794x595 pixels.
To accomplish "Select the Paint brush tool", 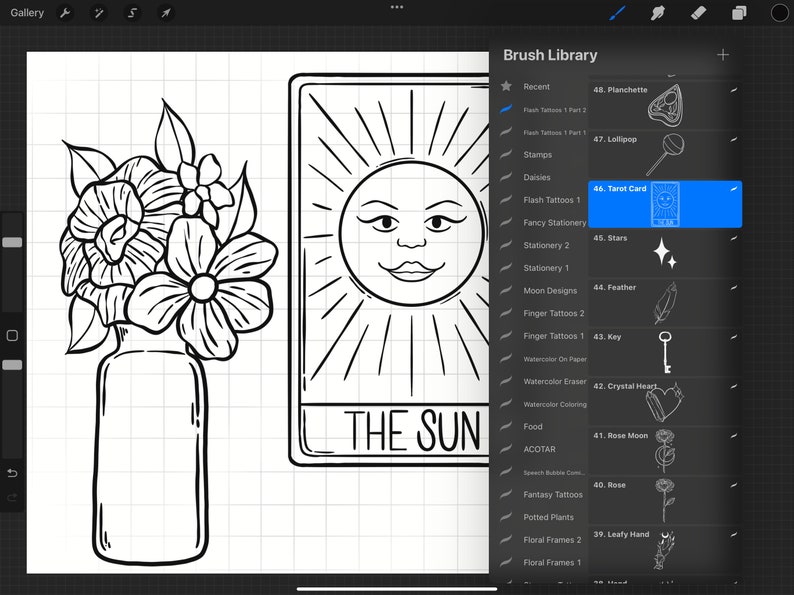I will [x=617, y=13].
